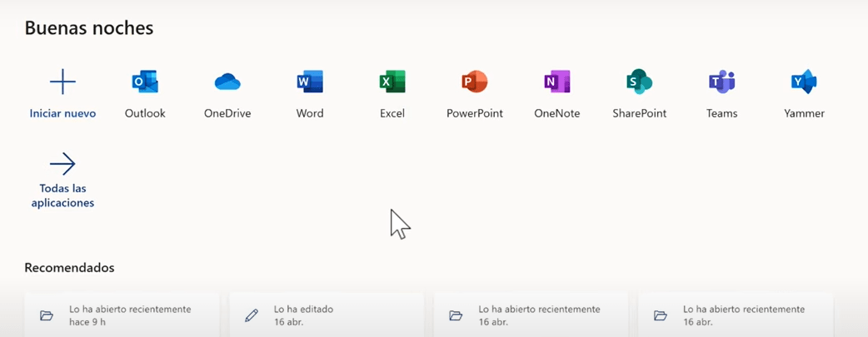
Task: Open the OneDrive cloud icon
Action: point(227,82)
